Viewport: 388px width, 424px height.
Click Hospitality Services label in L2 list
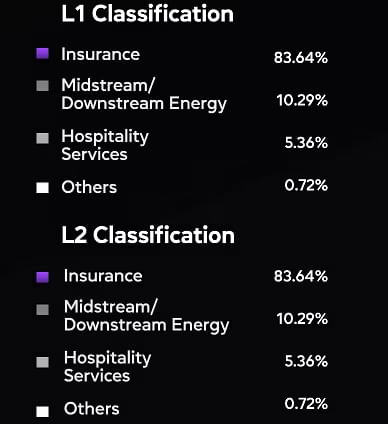pyautogui.click(x=108, y=367)
